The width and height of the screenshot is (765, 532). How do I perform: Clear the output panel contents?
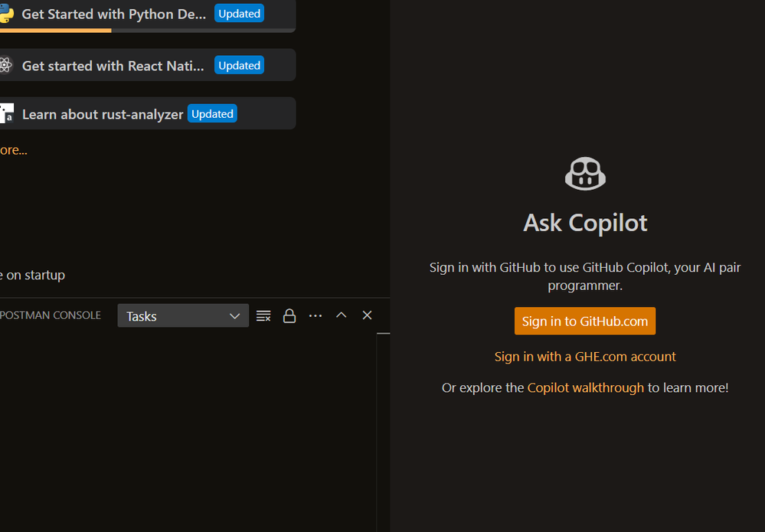coord(263,316)
